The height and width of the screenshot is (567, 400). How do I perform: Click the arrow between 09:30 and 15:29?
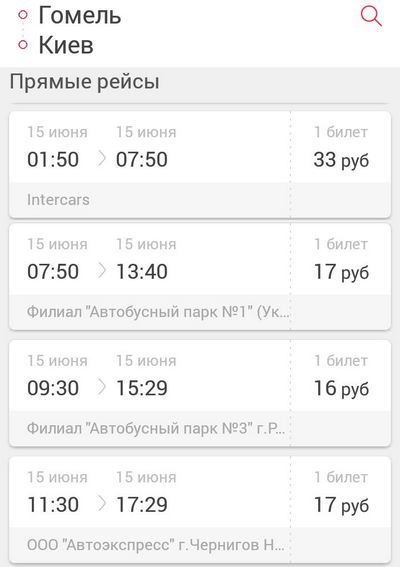(102, 388)
